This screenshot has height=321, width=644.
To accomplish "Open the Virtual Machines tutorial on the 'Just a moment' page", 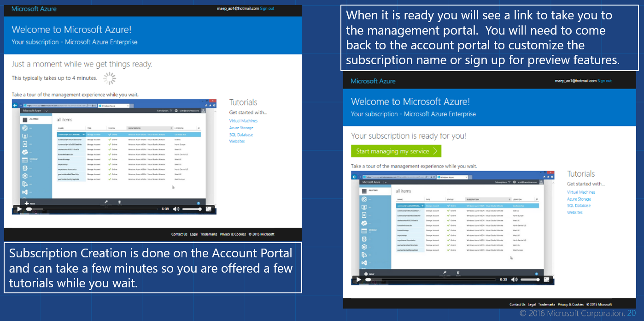I will pos(243,121).
